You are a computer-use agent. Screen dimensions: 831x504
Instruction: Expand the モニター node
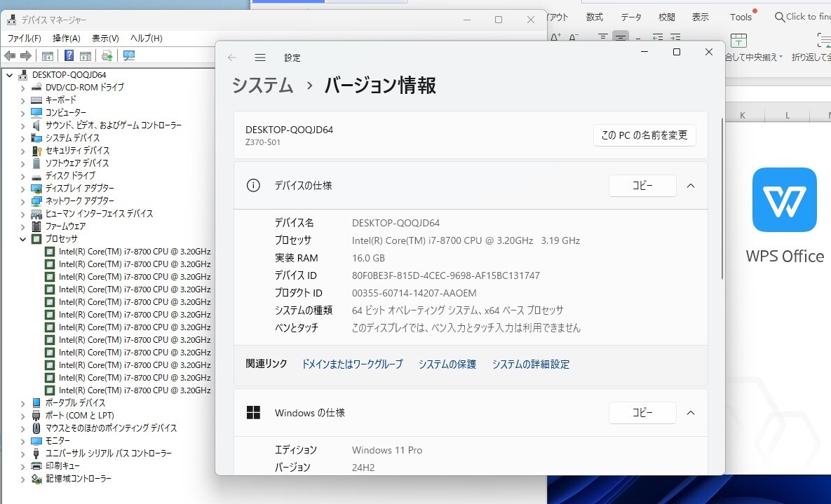(22, 441)
